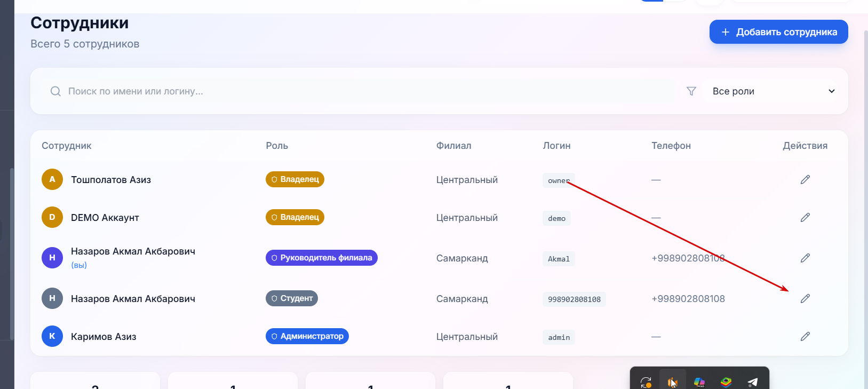Edit the DEMO Аккаунт employee row
Image resolution: width=868 pixels, height=389 pixels.
805,218
